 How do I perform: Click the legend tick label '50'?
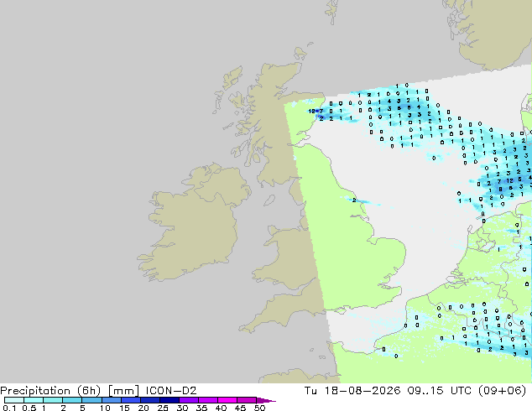[259, 408]
